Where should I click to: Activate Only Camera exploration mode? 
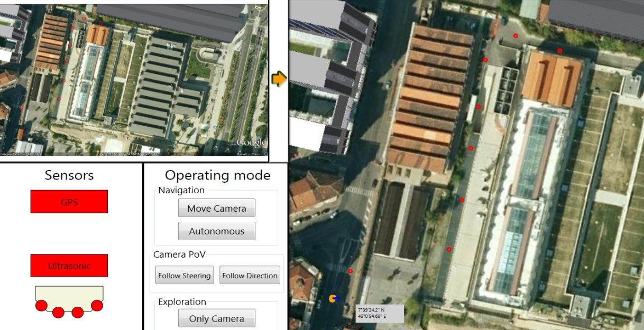tap(217, 318)
